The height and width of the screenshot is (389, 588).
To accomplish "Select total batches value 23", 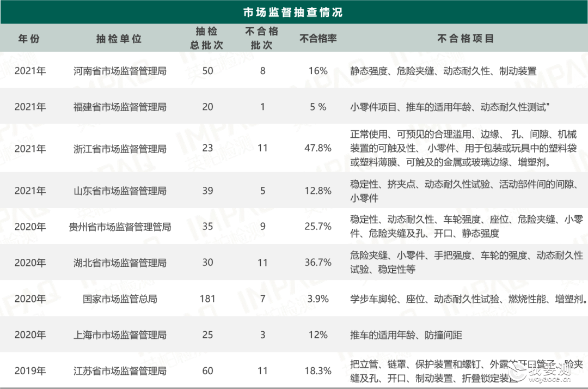I will (208, 148).
